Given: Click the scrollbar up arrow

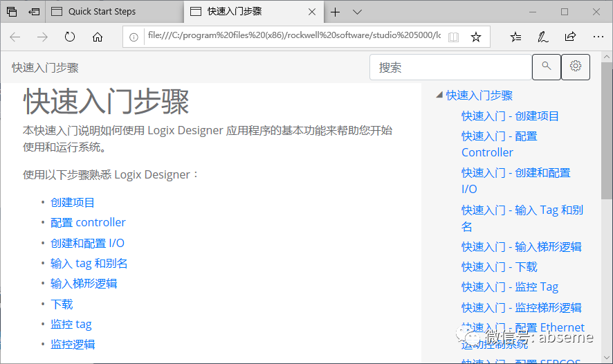Looking at the screenshot, I should coord(606,57).
